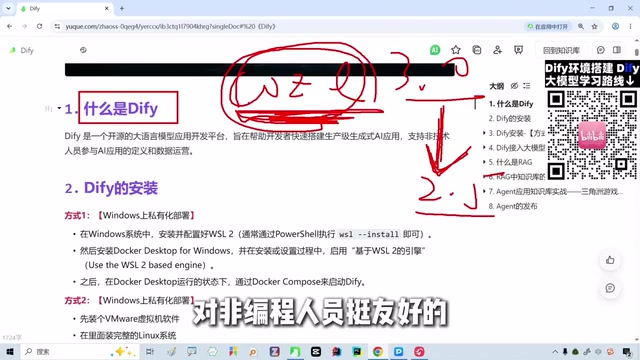The width and height of the screenshot is (640, 360).
Task: Reload the yuque page
Action: 39,26
